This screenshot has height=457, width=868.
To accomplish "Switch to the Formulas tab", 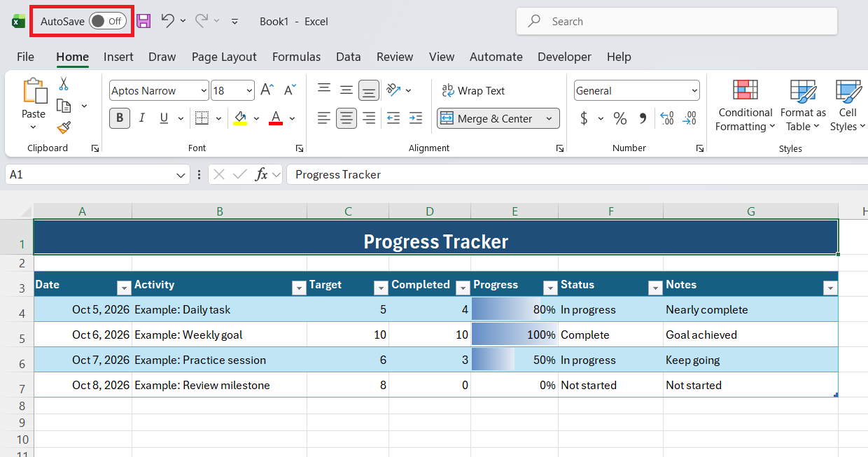I will 296,57.
